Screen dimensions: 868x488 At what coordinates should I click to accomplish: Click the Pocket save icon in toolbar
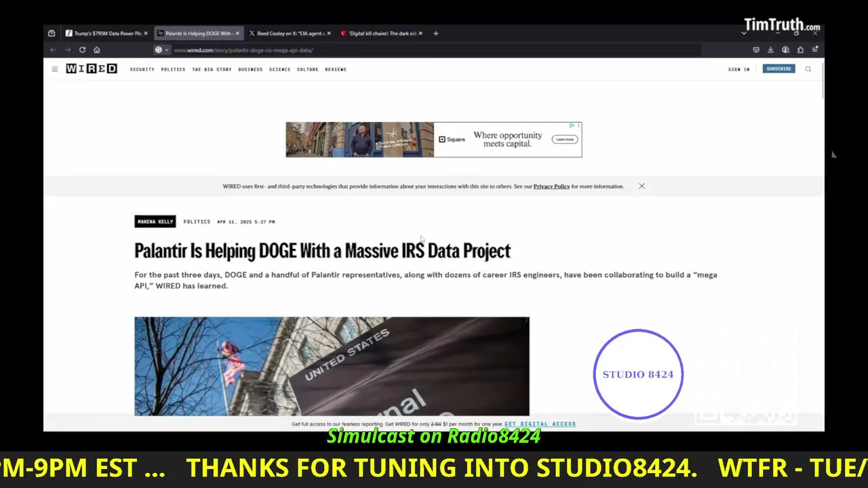pyautogui.click(x=756, y=49)
